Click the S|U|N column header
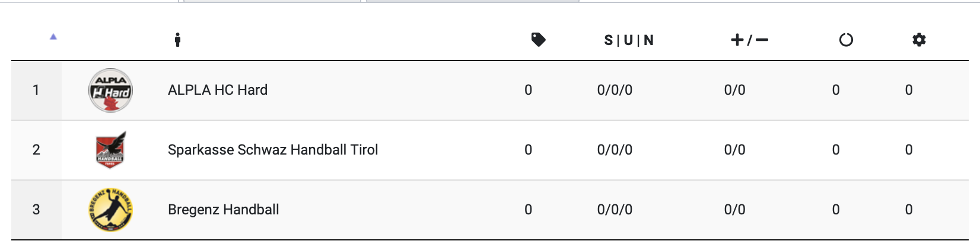 click(629, 40)
